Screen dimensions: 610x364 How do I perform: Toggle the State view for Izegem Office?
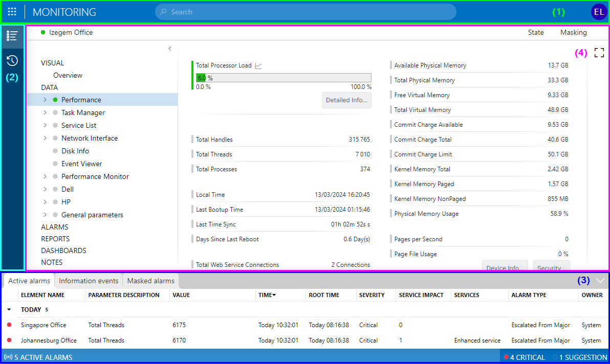click(536, 32)
